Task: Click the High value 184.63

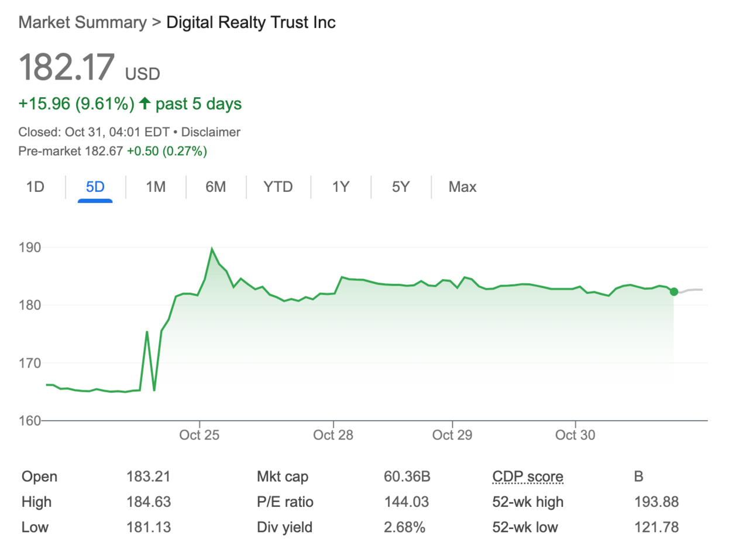Action: (x=149, y=502)
